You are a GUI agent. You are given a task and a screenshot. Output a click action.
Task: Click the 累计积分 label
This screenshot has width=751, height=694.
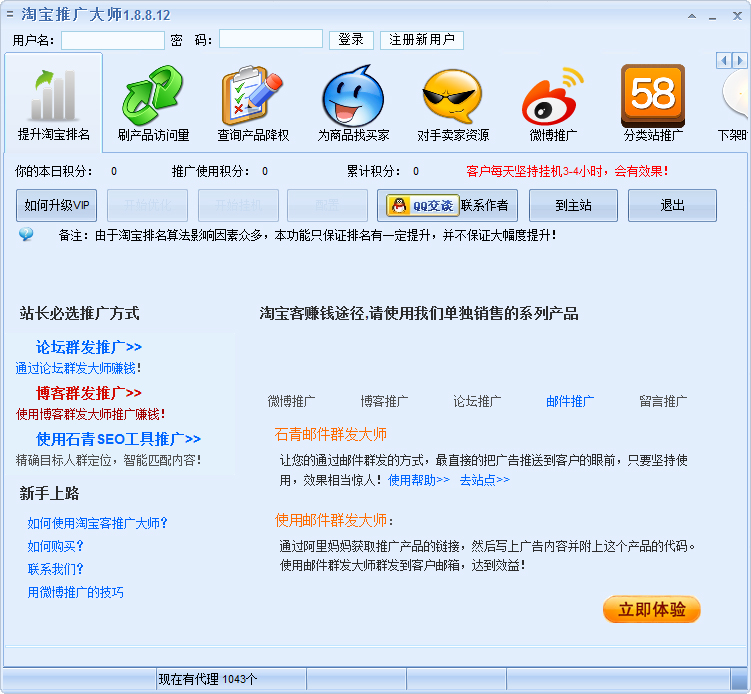point(374,171)
